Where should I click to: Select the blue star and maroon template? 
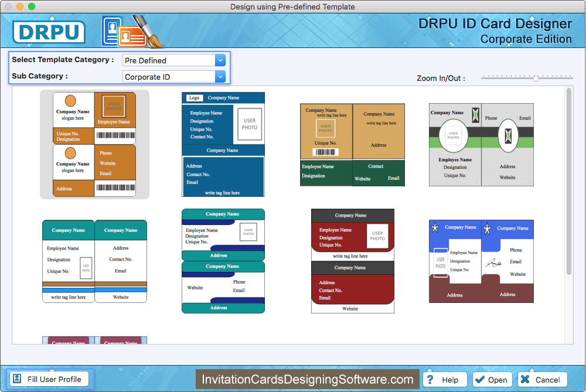(x=481, y=261)
